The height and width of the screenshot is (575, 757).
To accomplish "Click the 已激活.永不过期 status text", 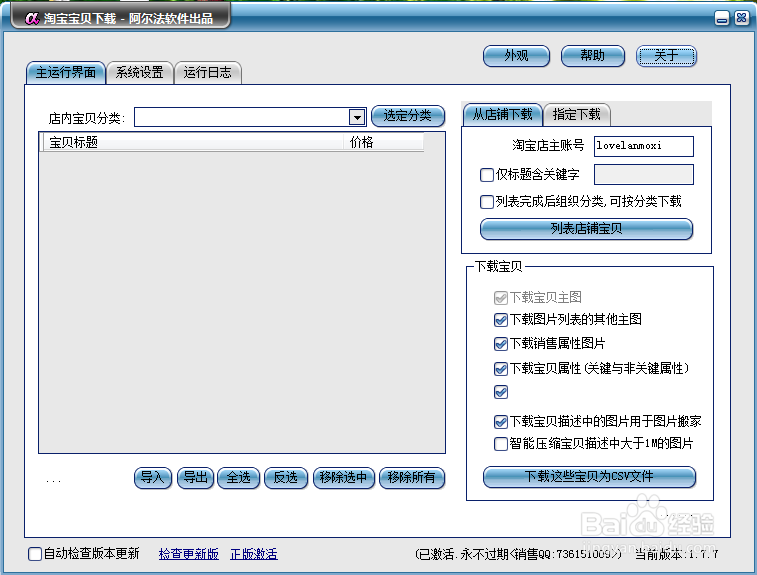I will coord(518,554).
